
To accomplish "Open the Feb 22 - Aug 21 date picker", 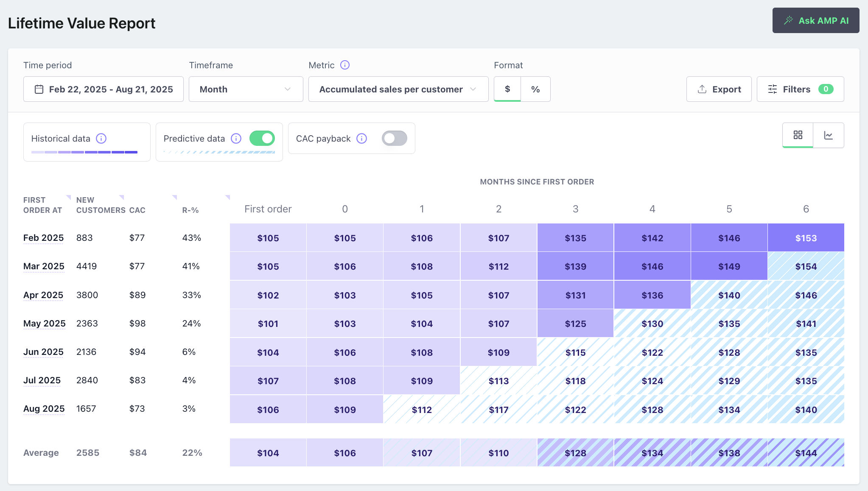I will (110, 89).
